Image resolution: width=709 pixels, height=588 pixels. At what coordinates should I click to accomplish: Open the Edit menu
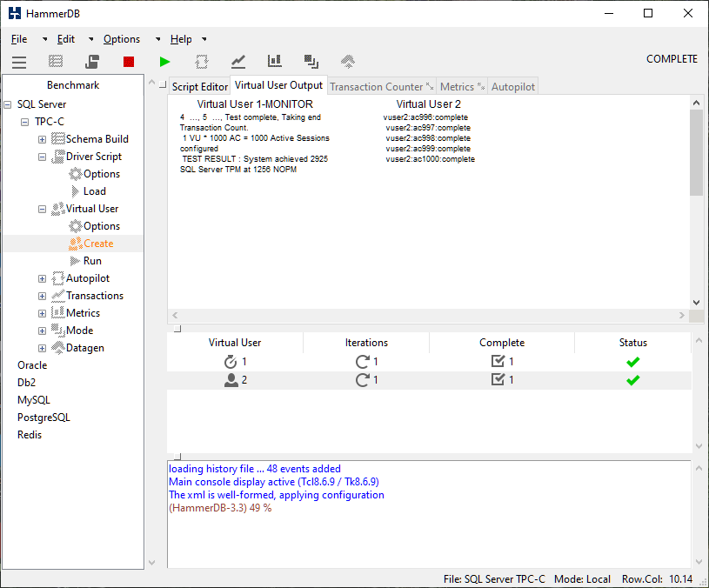click(x=65, y=39)
